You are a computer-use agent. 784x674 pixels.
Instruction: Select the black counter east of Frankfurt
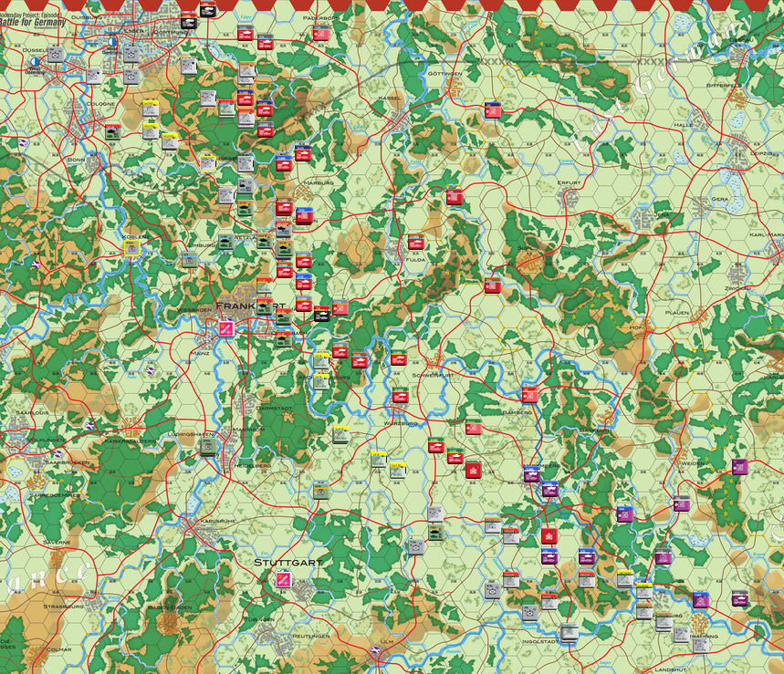322,313
